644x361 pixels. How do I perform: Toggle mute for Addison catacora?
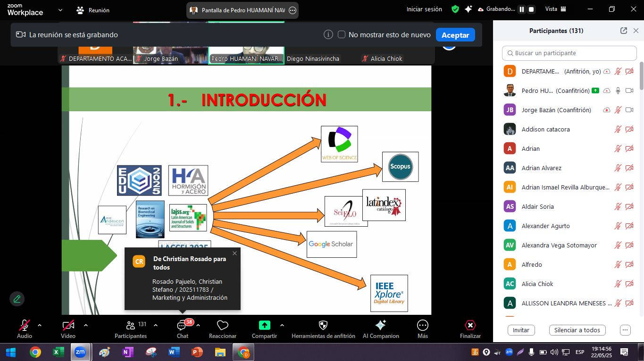coord(618,129)
